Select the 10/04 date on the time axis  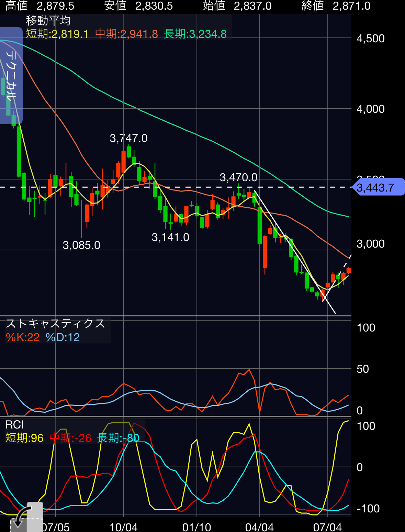click(x=123, y=526)
